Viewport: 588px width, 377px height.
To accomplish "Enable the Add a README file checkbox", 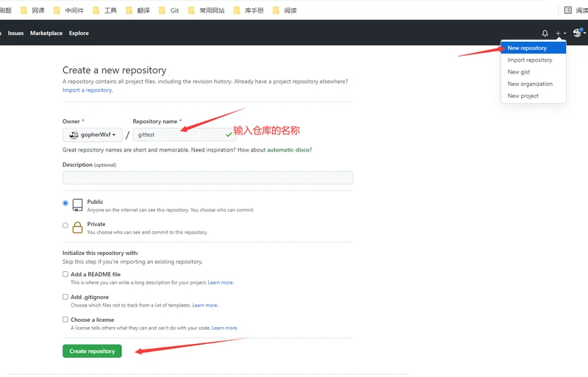I will (65, 274).
